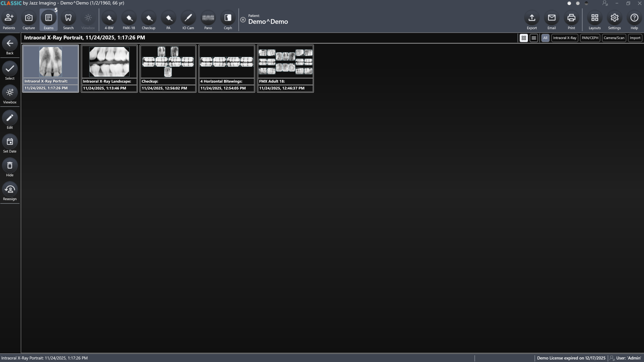Toggle the Select checkmark mode
This screenshot has width=644, height=362.
tap(10, 69)
